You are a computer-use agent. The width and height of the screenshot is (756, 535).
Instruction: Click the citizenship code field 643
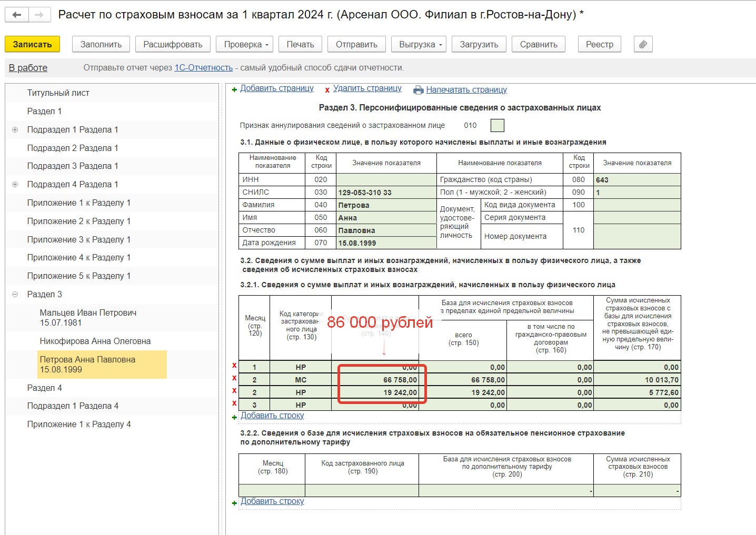[637, 179]
